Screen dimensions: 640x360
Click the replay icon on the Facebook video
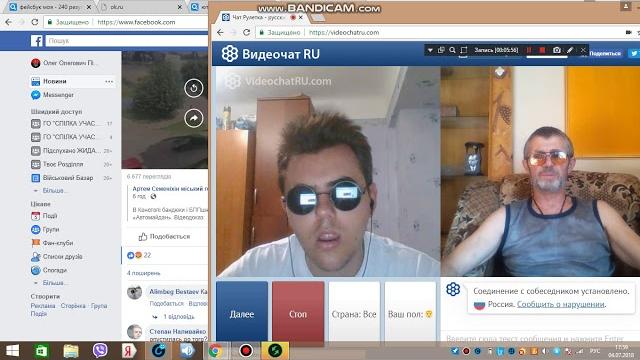click(193, 88)
